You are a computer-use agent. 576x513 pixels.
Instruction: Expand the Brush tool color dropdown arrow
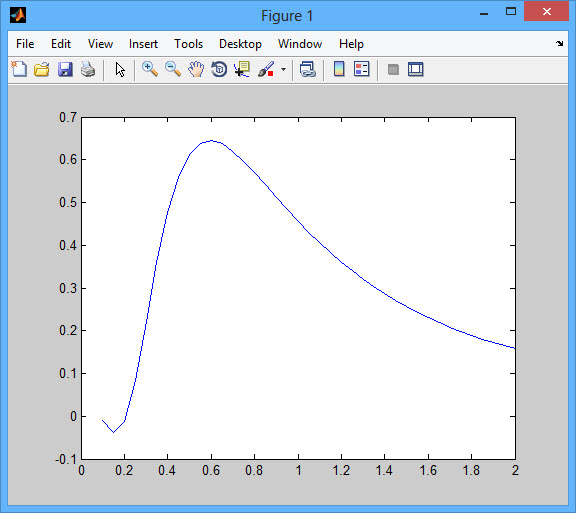(283, 69)
